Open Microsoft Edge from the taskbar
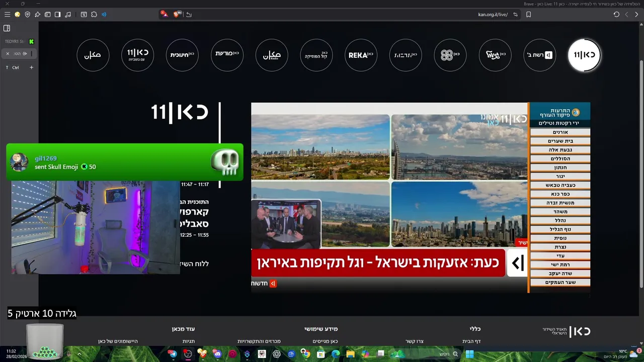 click(x=336, y=354)
